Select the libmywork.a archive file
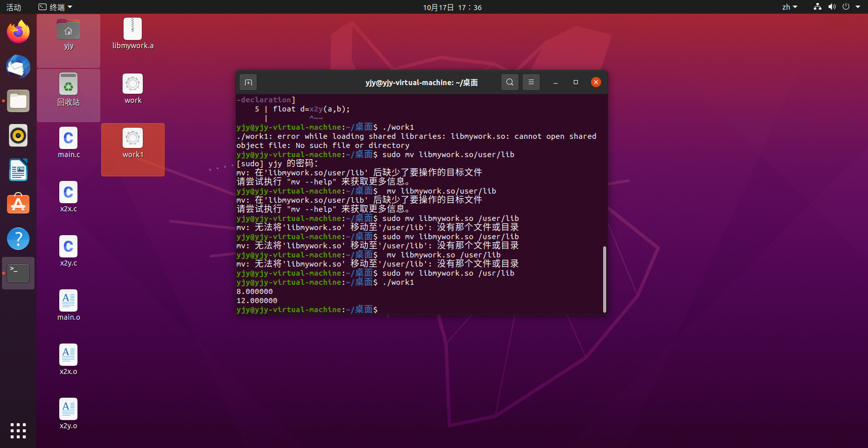 tap(133, 34)
